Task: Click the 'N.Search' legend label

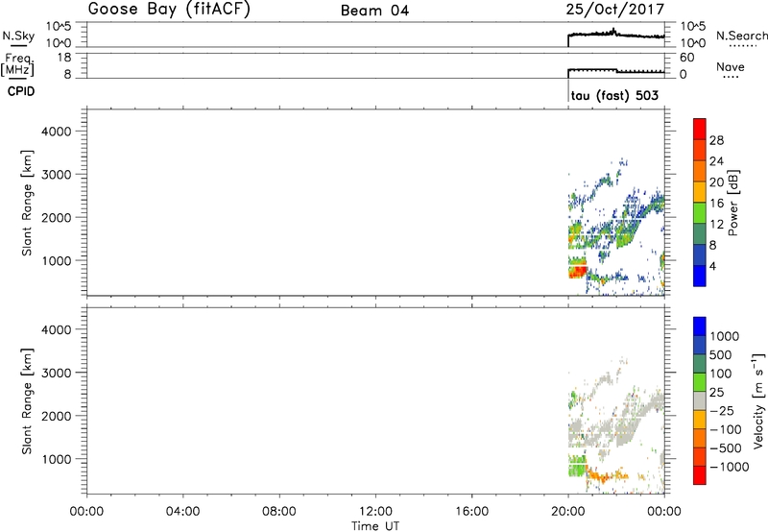Action: tap(741, 36)
